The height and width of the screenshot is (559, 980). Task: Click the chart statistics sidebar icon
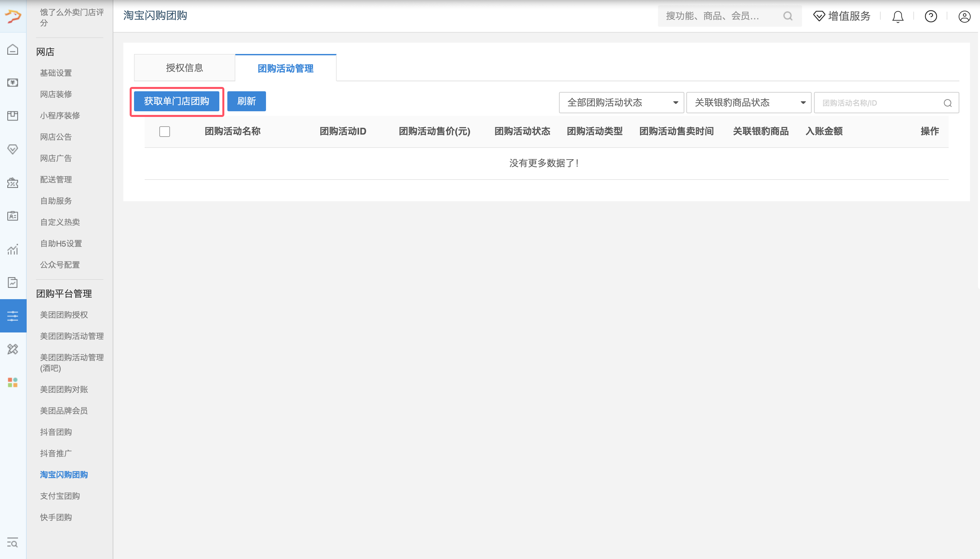pyautogui.click(x=13, y=250)
